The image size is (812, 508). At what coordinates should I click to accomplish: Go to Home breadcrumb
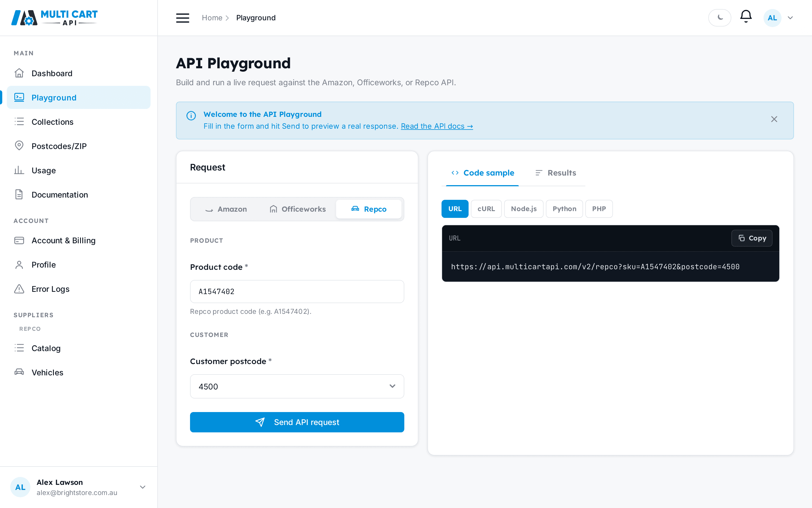pos(212,18)
